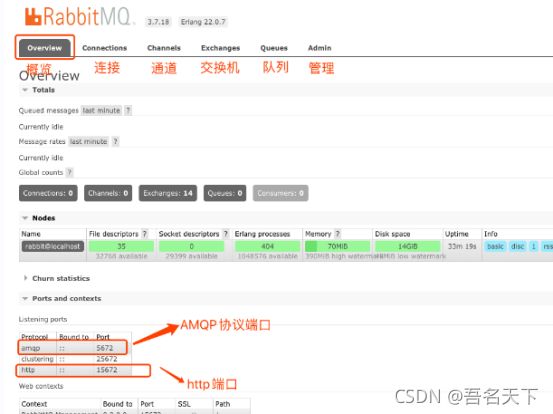Click the Protocol column header

coord(35,337)
